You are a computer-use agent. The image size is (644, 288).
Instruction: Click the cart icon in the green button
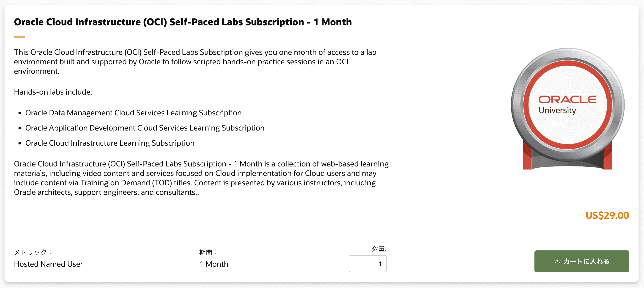click(x=557, y=262)
